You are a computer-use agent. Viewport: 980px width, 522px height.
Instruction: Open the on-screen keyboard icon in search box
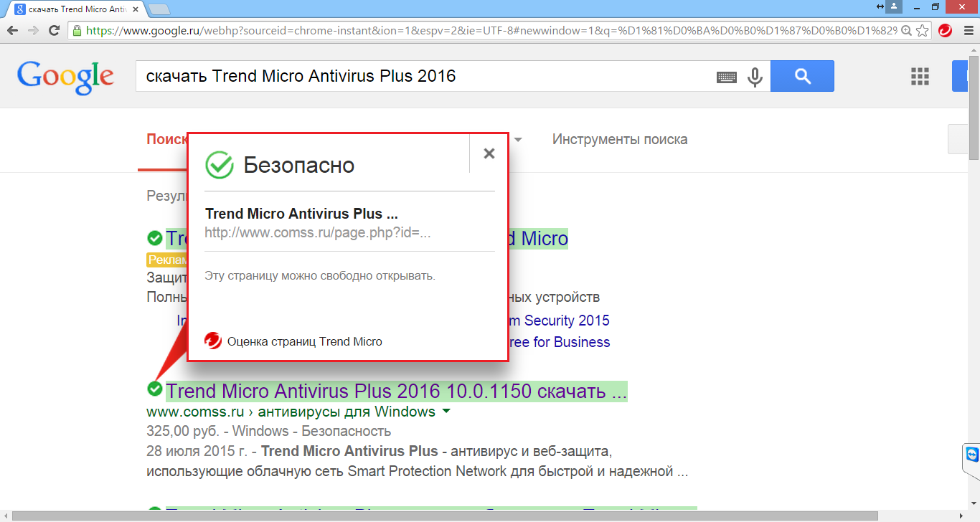point(727,77)
